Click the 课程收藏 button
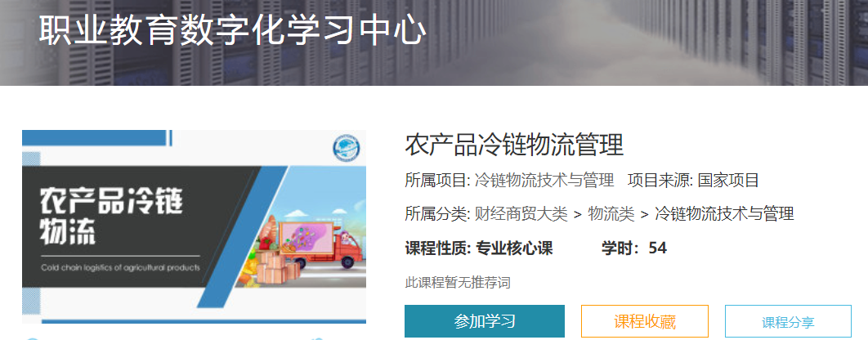The image size is (868, 340). click(x=644, y=321)
